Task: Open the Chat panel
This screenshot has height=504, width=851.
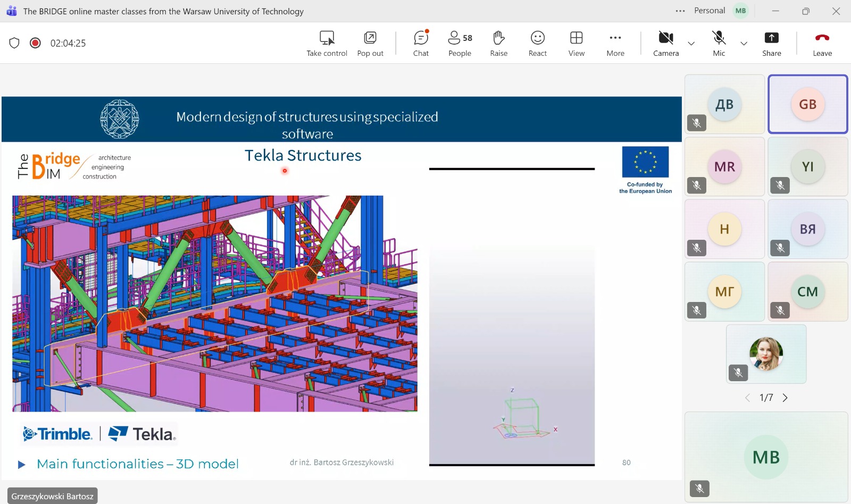Action: point(421,43)
